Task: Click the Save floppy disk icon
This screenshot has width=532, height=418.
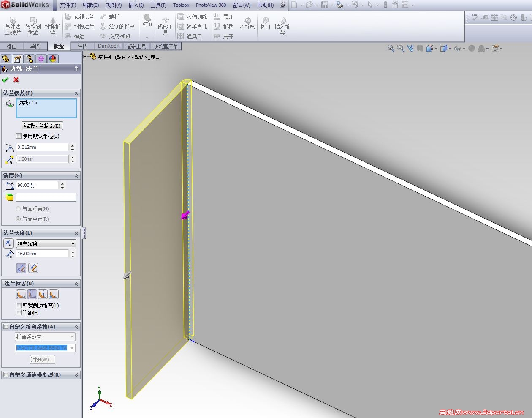Action: pyautogui.click(x=325, y=5)
